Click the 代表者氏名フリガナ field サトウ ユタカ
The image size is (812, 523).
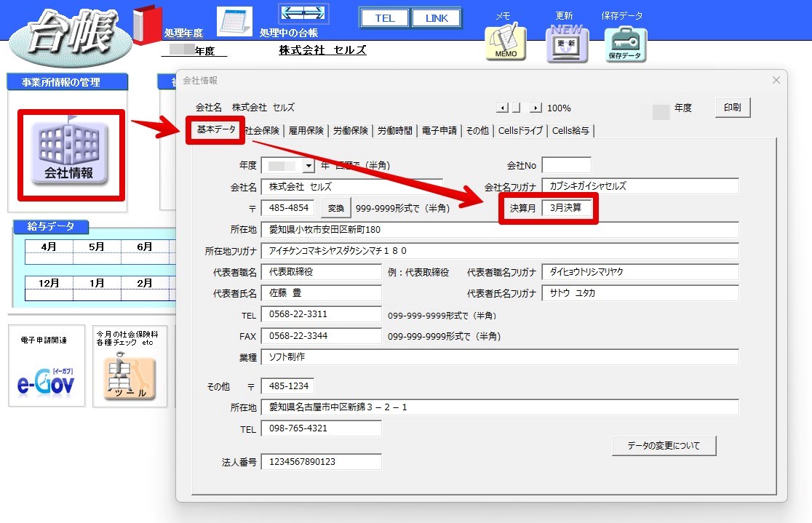pyautogui.click(x=640, y=293)
